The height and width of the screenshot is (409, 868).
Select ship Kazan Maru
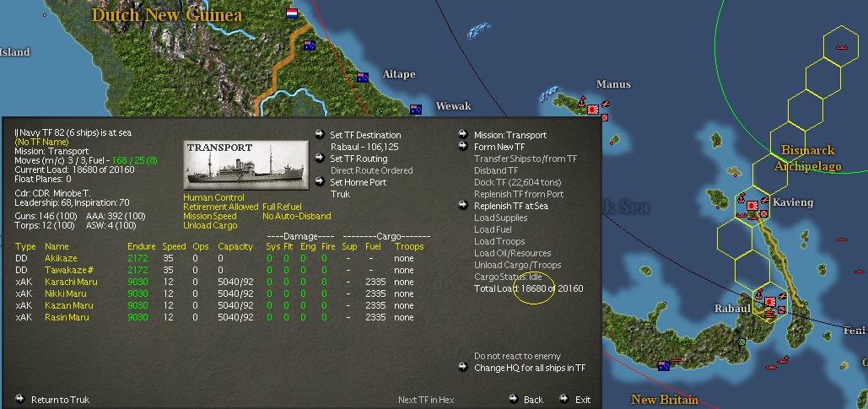(68, 305)
